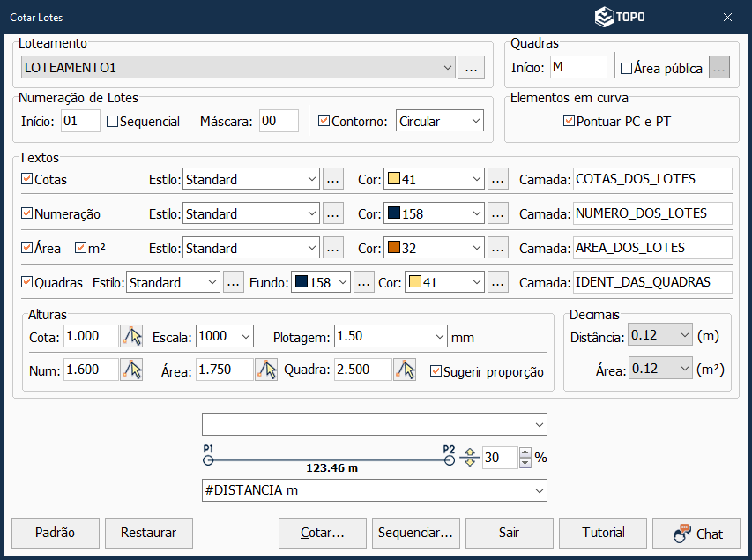Enable the Sequencial checkbox
The height and width of the screenshot is (560, 752).
112,122
